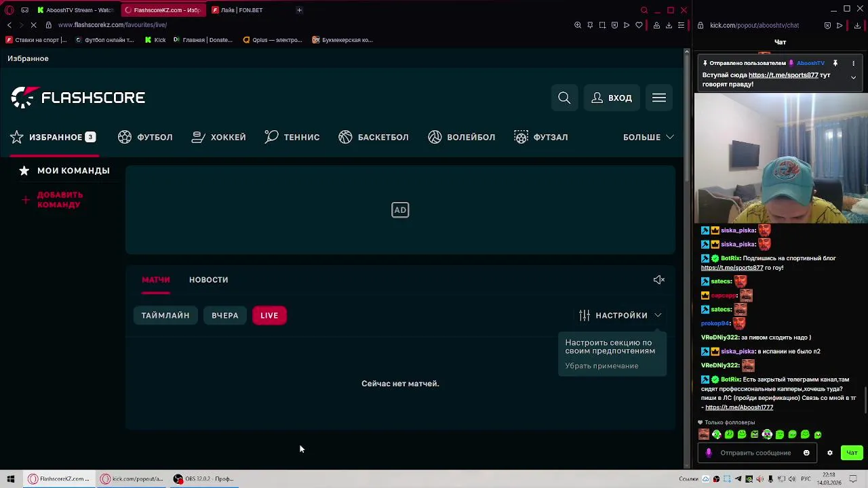Click the AD placeholder badge

[400, 210]
